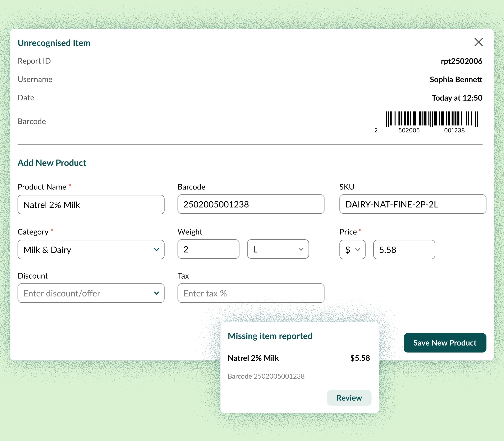Click the Price amount field
This screenshot has width=504, height=441.
[x=404, y=249]
